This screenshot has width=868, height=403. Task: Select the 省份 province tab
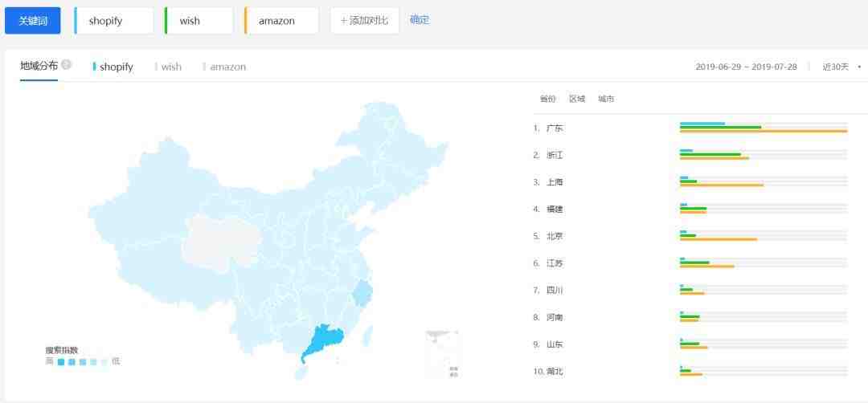click(x=547, y=99)
